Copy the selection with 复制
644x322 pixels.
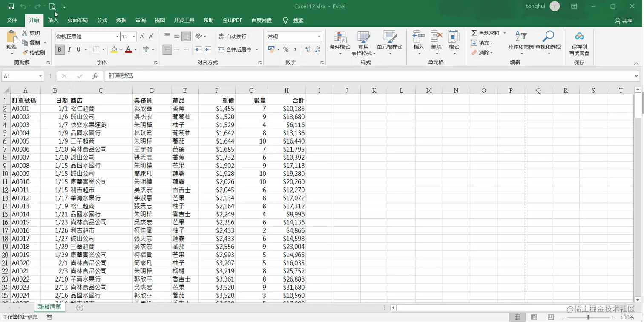(x=31, y=43)
